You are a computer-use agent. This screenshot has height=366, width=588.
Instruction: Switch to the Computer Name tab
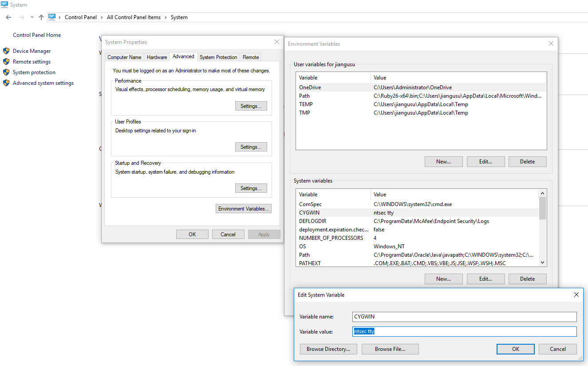coord(124,57)
